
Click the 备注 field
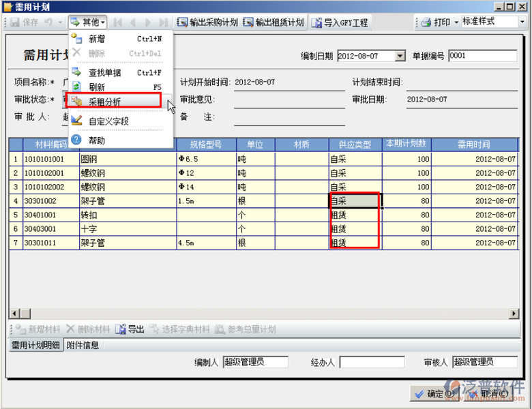pyautogui.click(x=289, y=118)
